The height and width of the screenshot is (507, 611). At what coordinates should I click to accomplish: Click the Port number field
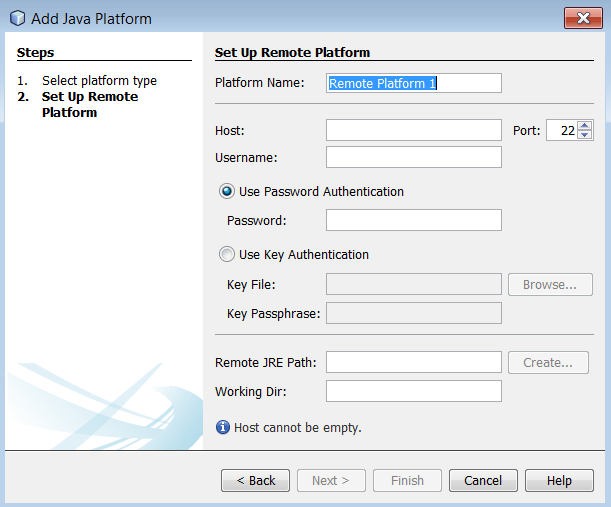click(561, 130)
